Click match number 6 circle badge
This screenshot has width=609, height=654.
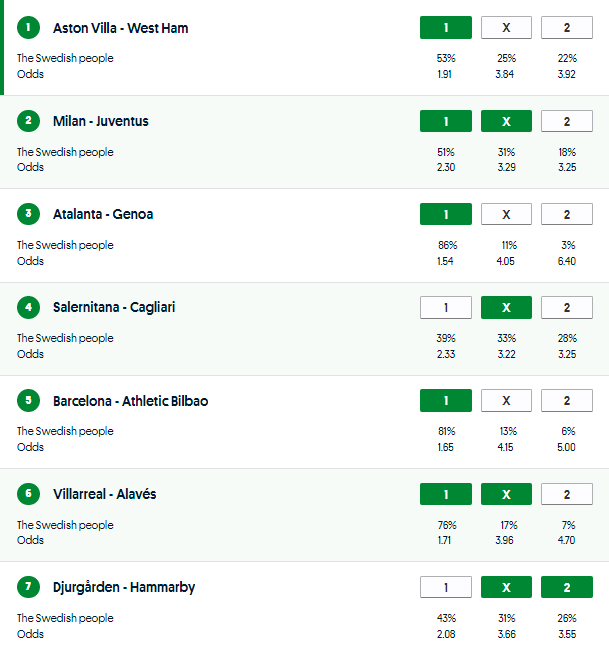pos(29,494)
